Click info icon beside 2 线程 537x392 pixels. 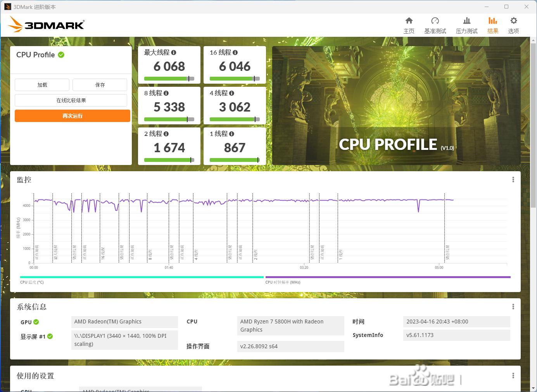point(166,134)
